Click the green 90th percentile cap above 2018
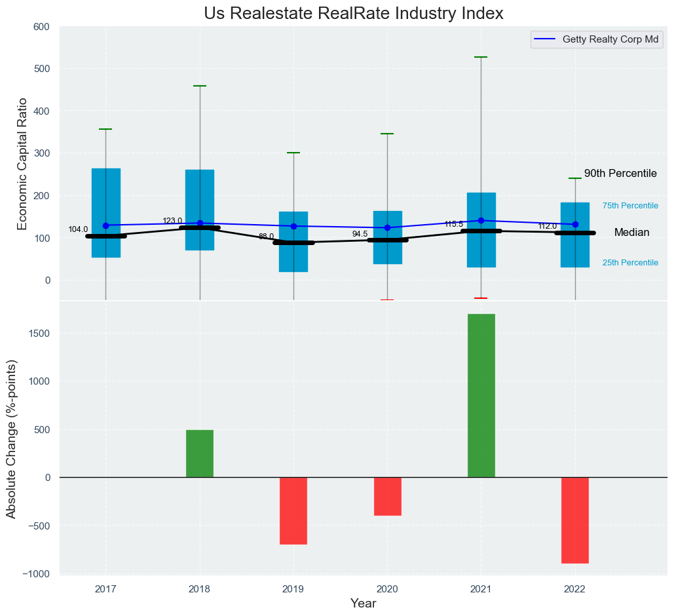Viewport: 674px width, 616px height. pos(200,86)
